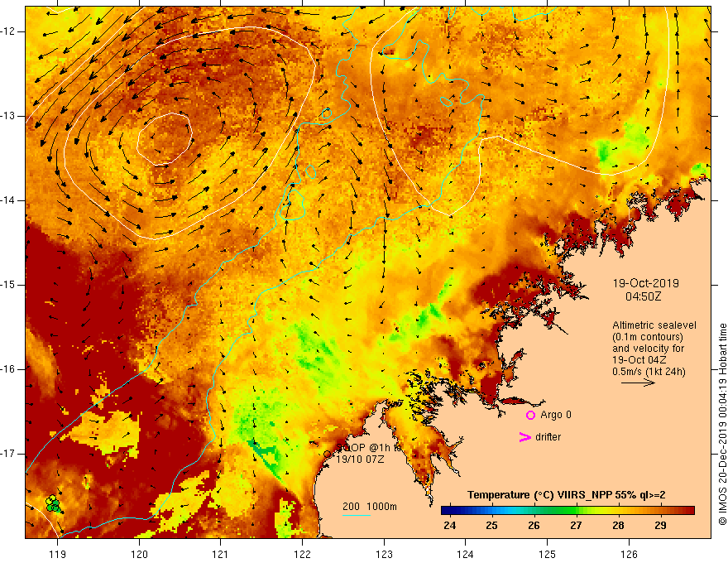This screenshot has height=563, width=728.
Task: Click the dark blue end of colorbar
Action: (447, 511)
